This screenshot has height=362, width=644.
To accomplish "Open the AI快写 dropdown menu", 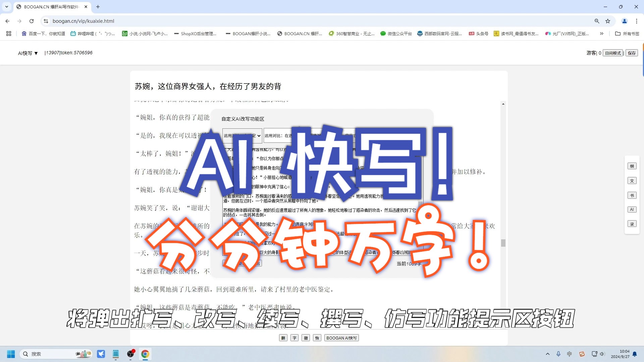I will click(28, 53).
